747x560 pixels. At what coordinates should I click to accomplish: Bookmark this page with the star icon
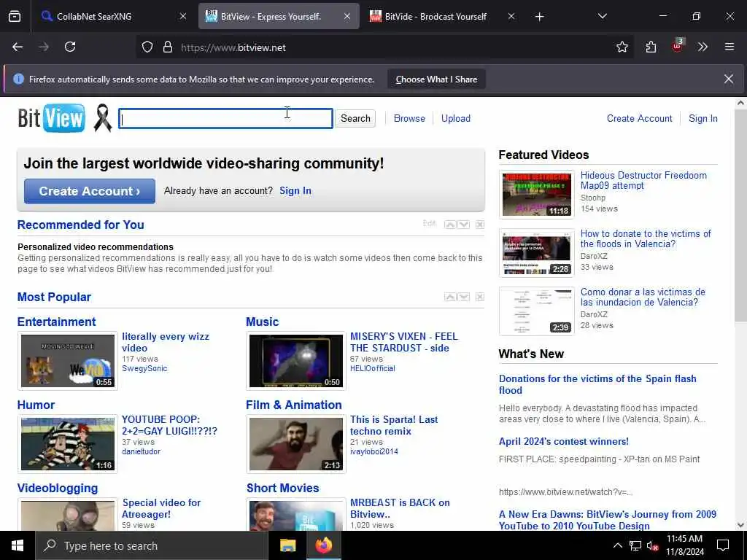coord(622,47)
